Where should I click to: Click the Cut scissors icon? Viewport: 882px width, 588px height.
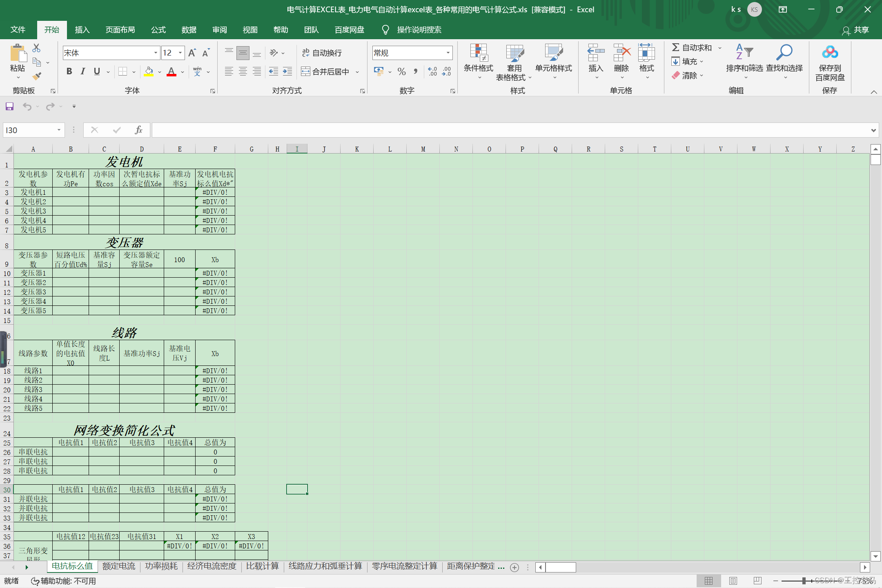tap(36, 48)
